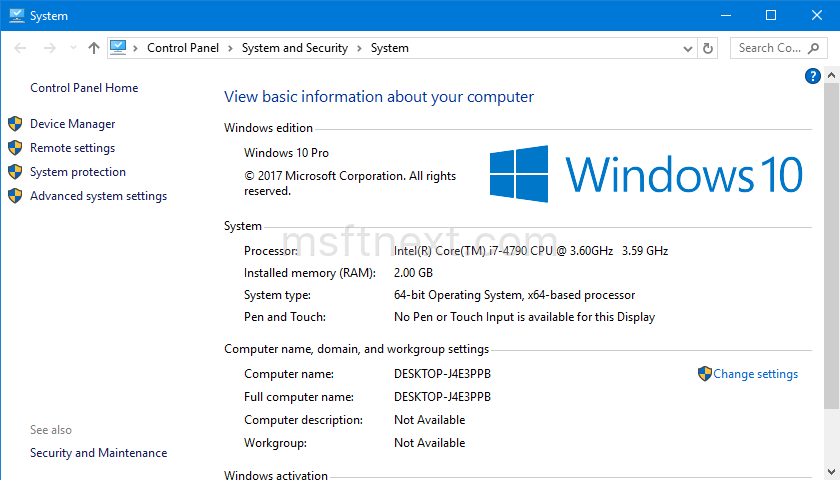Refresh the System page
The height and width of the screenshot is (480, 840).
point(708,48)
